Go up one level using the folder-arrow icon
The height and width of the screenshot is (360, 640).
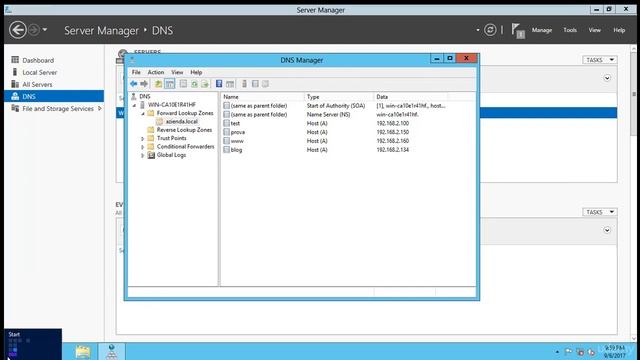(x=158, y=84)
